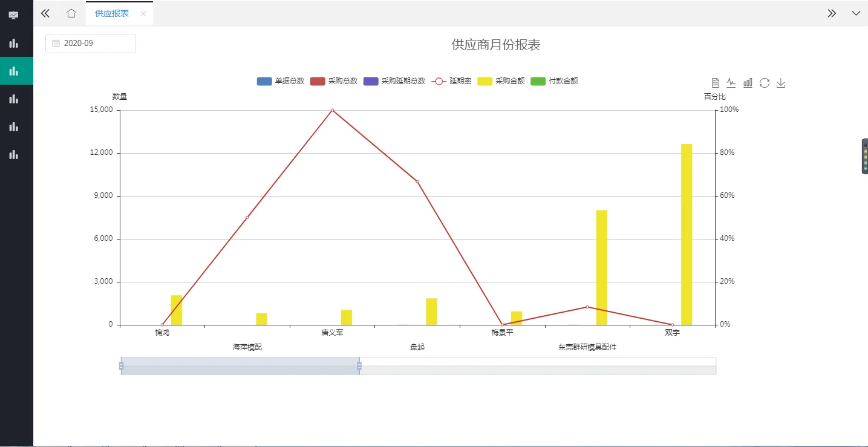Save the chart as an image
Screen dimensions: 868x447
point(781,83)
